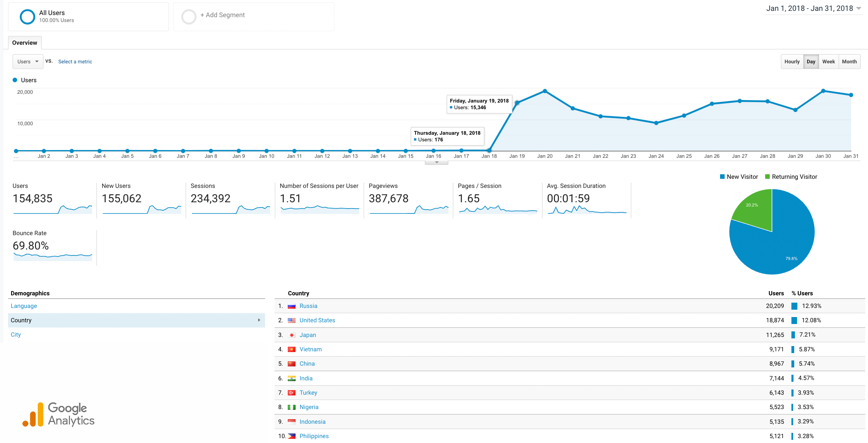Open the Nigeria country link
The height and width of the screenshot is (443, 868).
click(309, 407)
